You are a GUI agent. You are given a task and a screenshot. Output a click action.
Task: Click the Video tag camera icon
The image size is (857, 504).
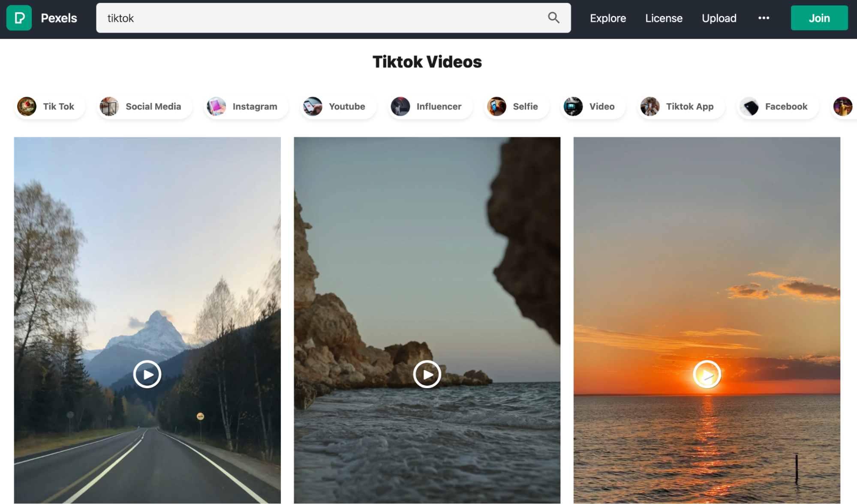coord(573,106)
